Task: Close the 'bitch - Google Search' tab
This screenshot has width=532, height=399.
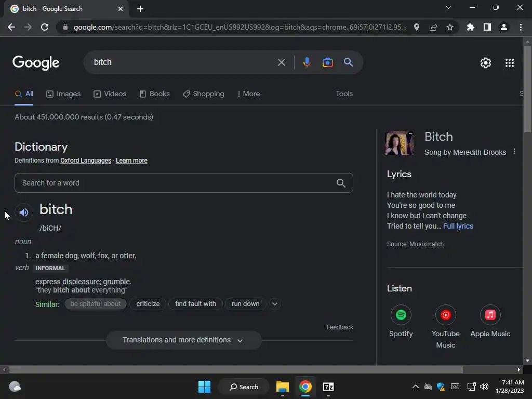Action: 121,9
